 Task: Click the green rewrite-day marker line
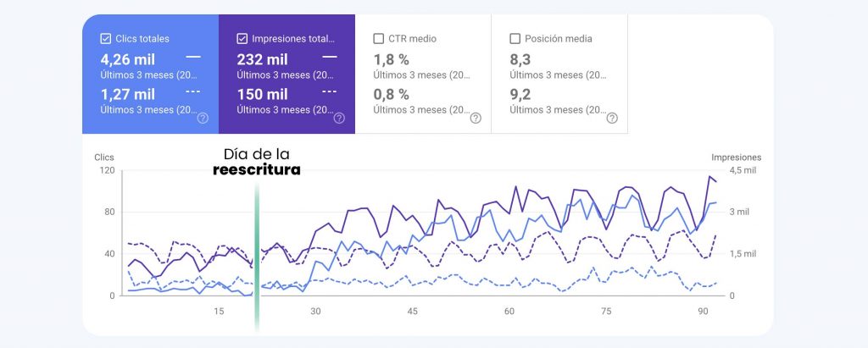point(257,257)
